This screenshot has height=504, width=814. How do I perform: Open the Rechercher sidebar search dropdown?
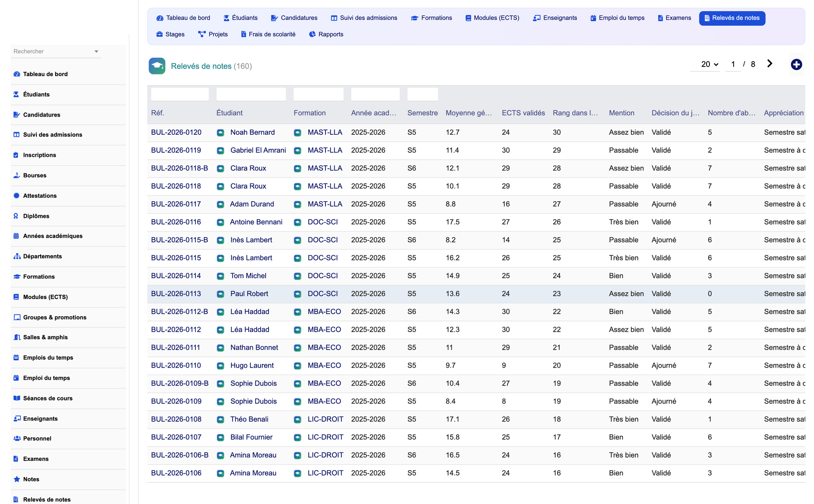[56, 51]
